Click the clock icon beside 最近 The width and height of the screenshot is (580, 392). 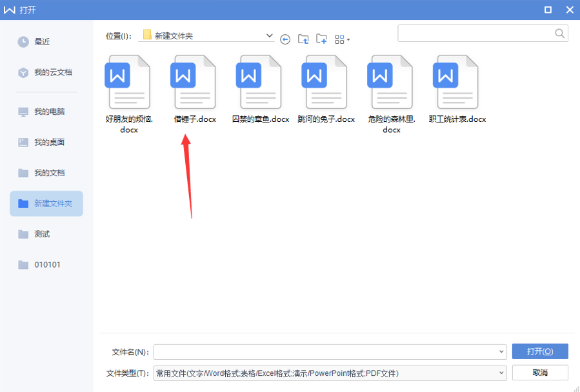click(x=23, y=42)
